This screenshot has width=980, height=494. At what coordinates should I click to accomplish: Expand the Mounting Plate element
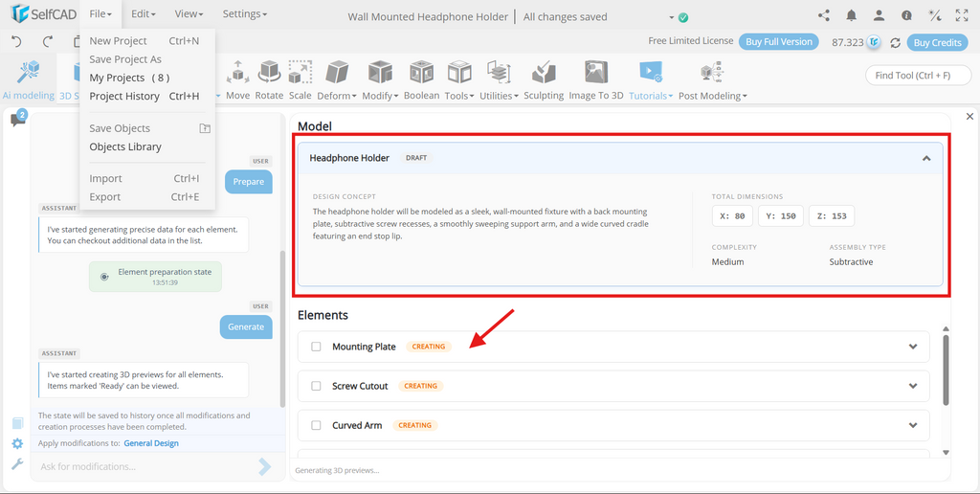pos(913,347)
